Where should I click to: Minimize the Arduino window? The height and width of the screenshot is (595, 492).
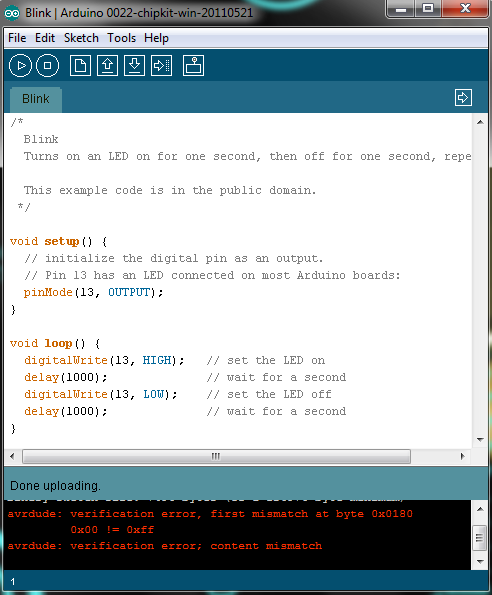point(401,8)
